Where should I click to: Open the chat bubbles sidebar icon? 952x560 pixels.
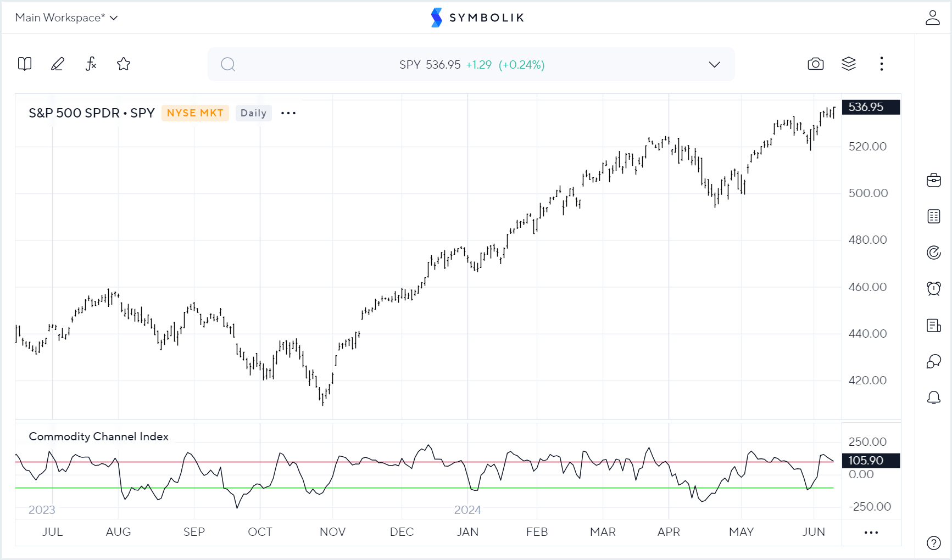[934, 361]
